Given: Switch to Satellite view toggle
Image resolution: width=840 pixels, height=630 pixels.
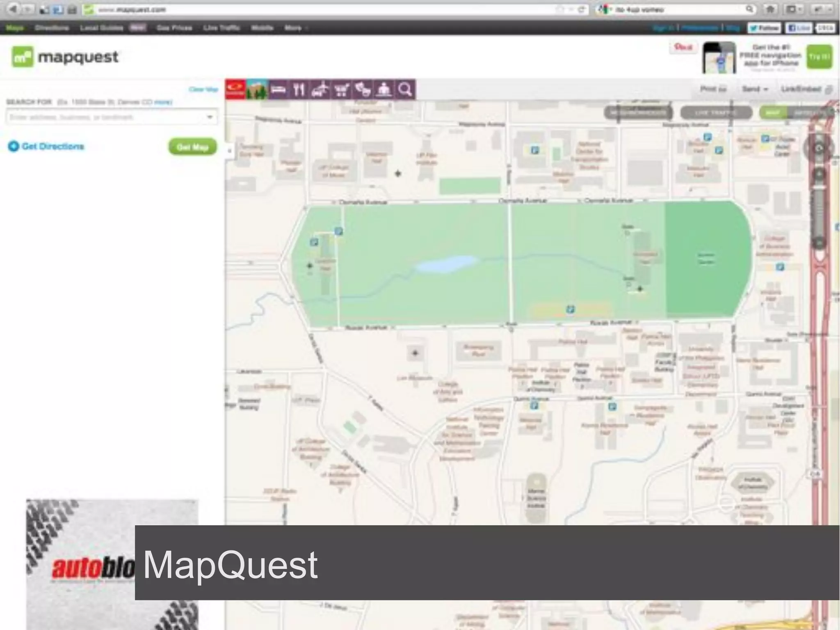Looking at the screenshot, I should pos(810,112).
